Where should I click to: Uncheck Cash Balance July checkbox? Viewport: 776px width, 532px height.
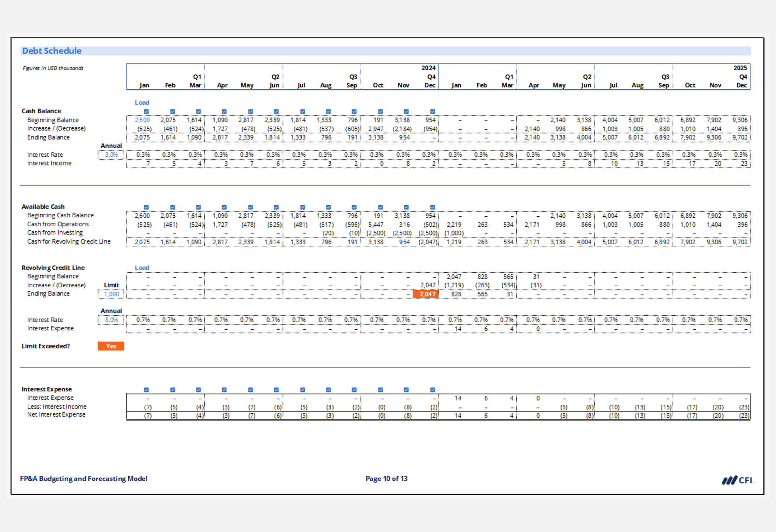click(x=302, y=112)
